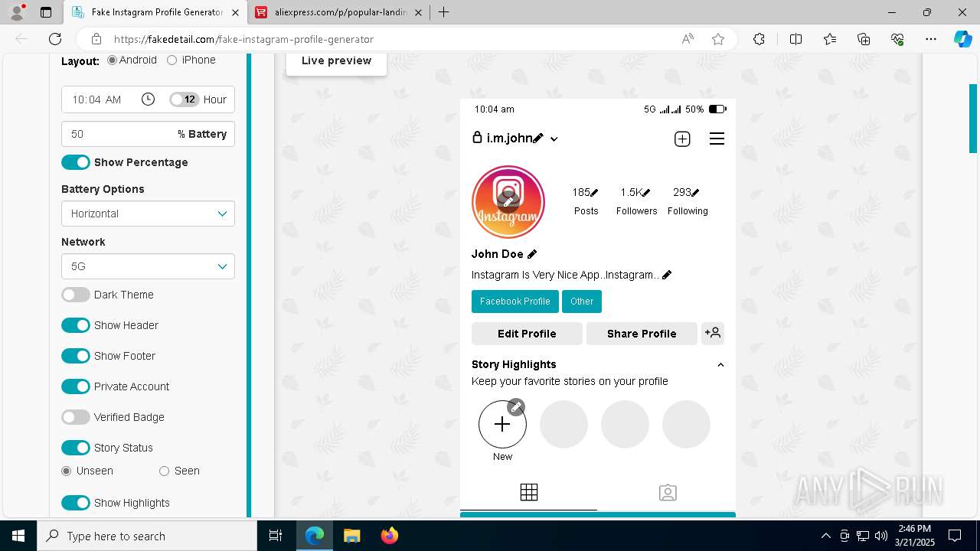The image size is (980, 551).
Task: Select the Unseen story radio button
Action: pyautogui.click(x=67, y=471)
